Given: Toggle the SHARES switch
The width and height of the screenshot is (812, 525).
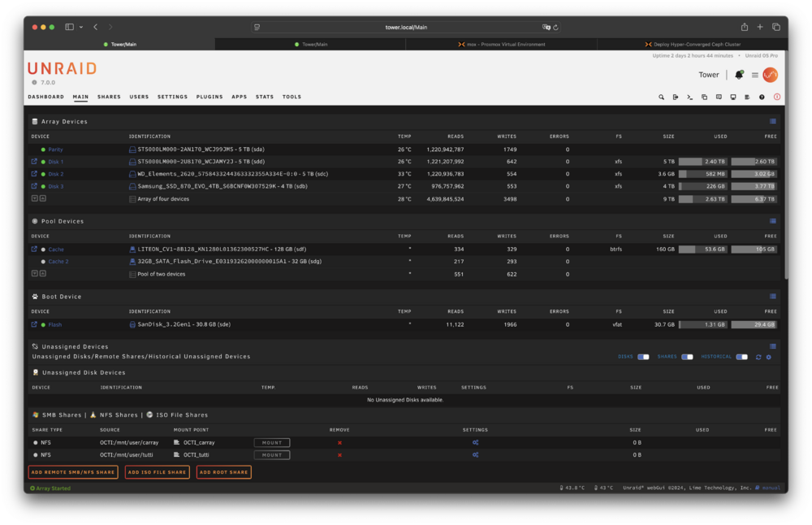Looking at the screenshot, I should coord(687,357).
